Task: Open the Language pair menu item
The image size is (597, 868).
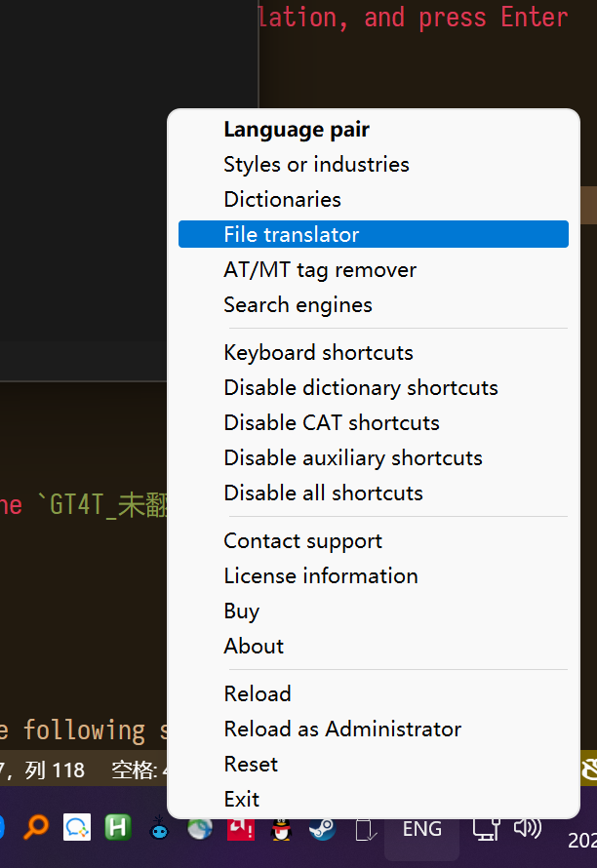Action: point(297,129)
